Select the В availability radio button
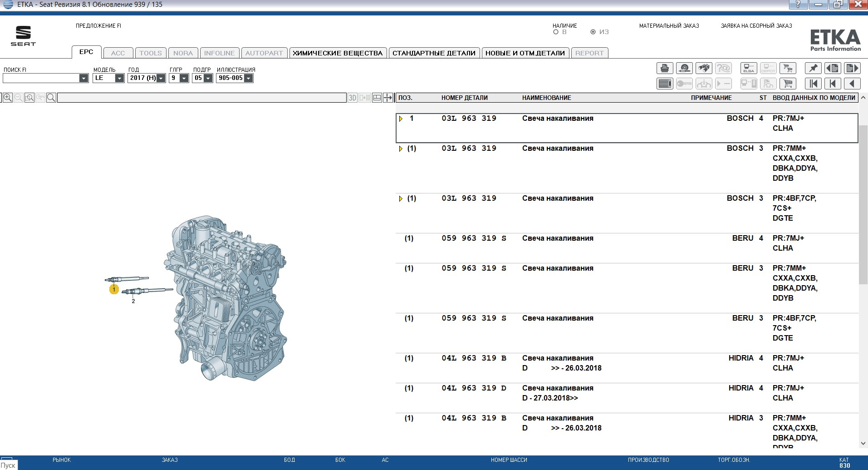Image resolution: width=868 pixels, height=470 pixels. [x=555, y=32]
